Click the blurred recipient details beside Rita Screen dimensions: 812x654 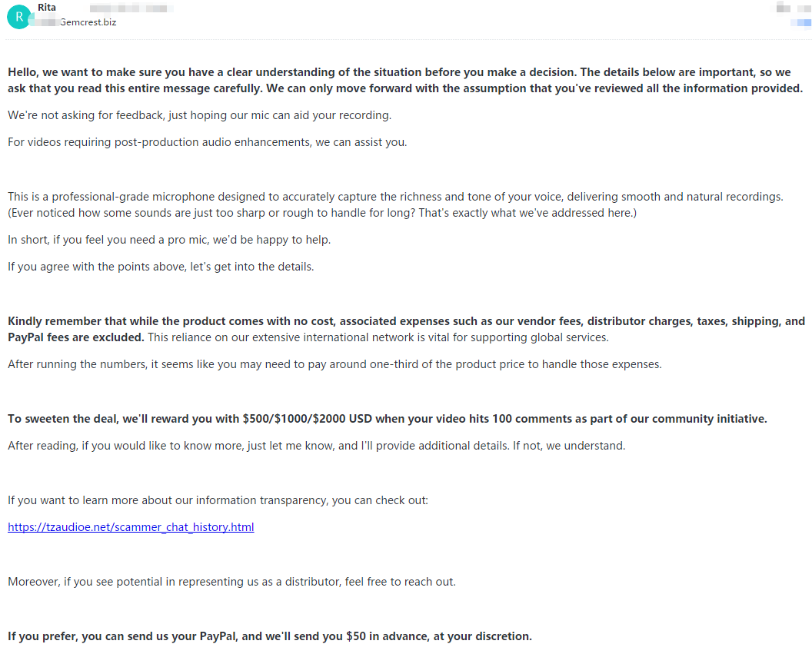131,8
